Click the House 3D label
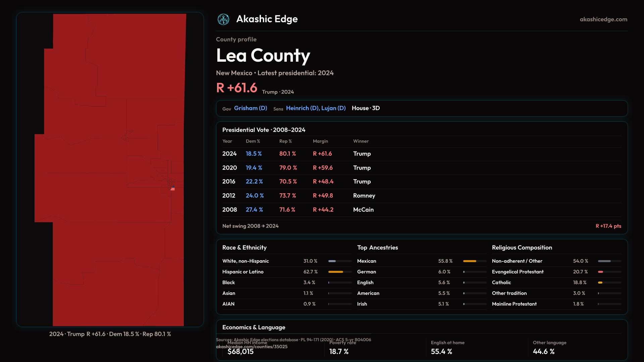The width and height of the screenshot is (644, 362). 366,108
